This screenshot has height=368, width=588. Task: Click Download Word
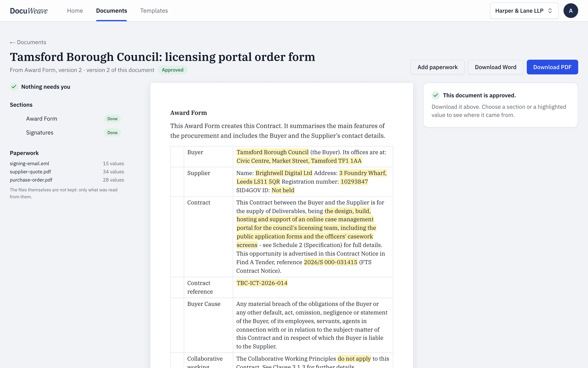pyautogui.click(x=495, y=67)
